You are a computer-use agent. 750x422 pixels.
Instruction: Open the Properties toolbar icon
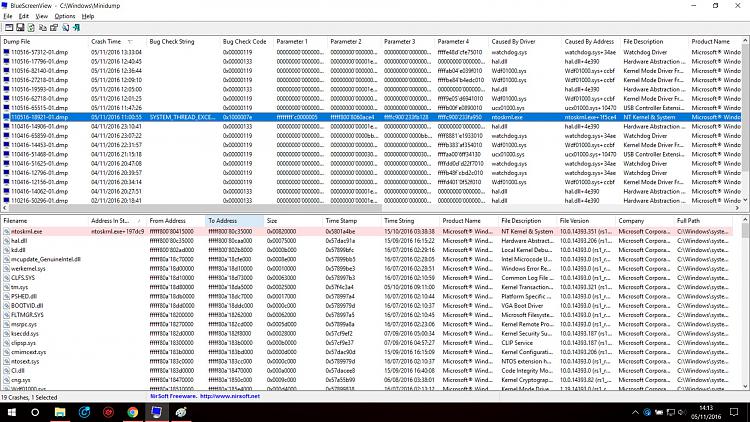(x=54, y=28)
